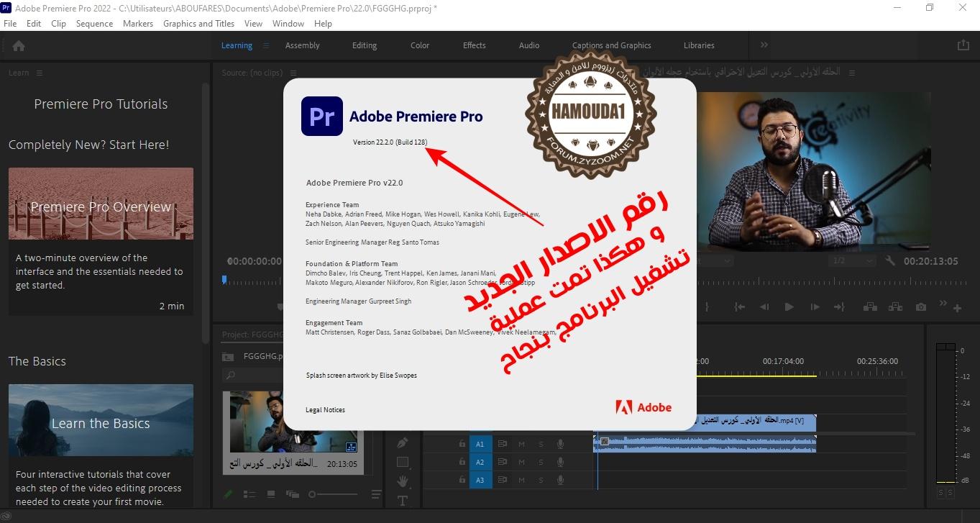Toggle project writable pencil icon
The width and height of the screenshot is (980, 523).
(x=228, y=494)
